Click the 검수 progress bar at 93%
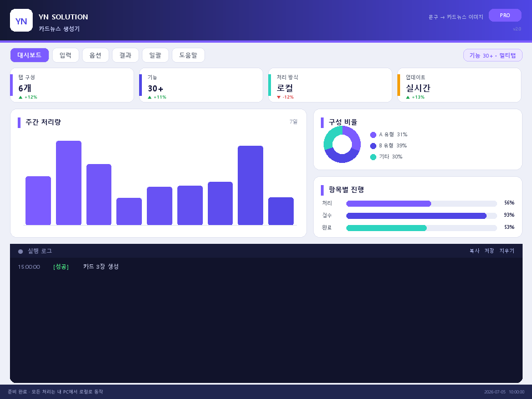This screenshot has height=399, width=532. pyautogui.click(x=421, y=216)
